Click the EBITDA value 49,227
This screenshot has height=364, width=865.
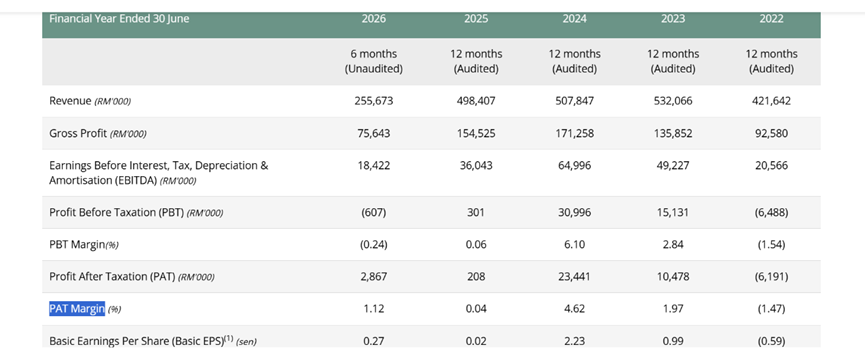coord(673,165)
